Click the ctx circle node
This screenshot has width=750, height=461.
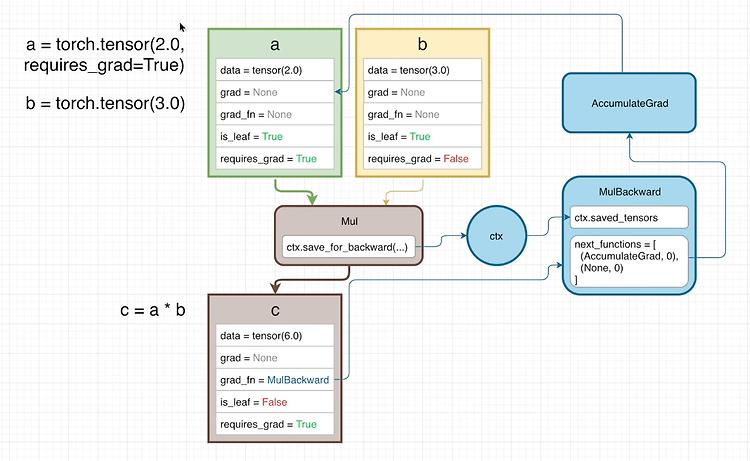[x=496, y=236]
